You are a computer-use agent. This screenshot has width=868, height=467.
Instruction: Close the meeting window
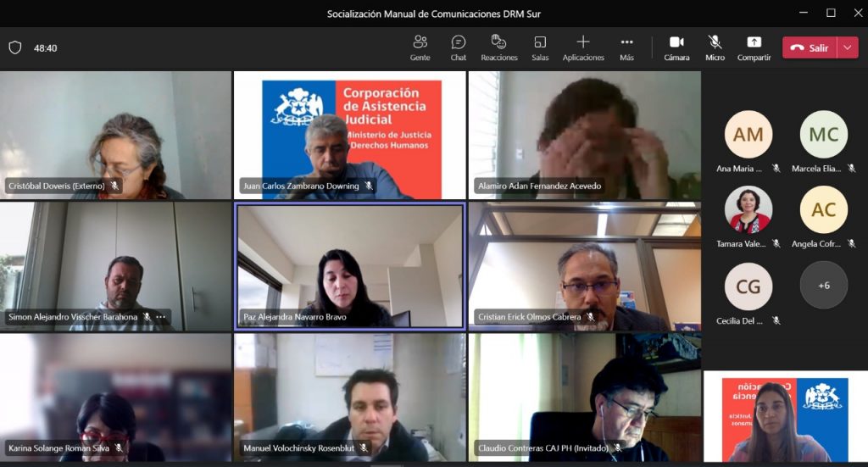coord(858,13)
